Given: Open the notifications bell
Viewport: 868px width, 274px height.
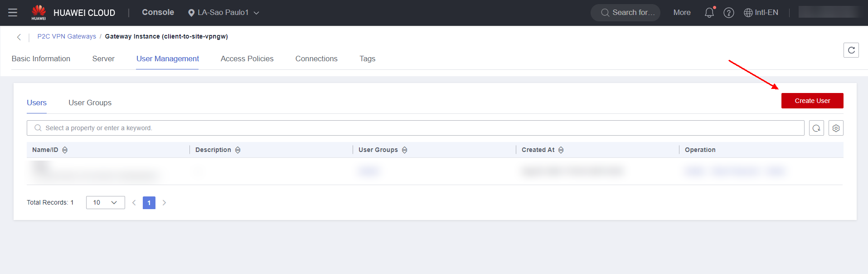Looking at the screenshot, I should 709,13.
